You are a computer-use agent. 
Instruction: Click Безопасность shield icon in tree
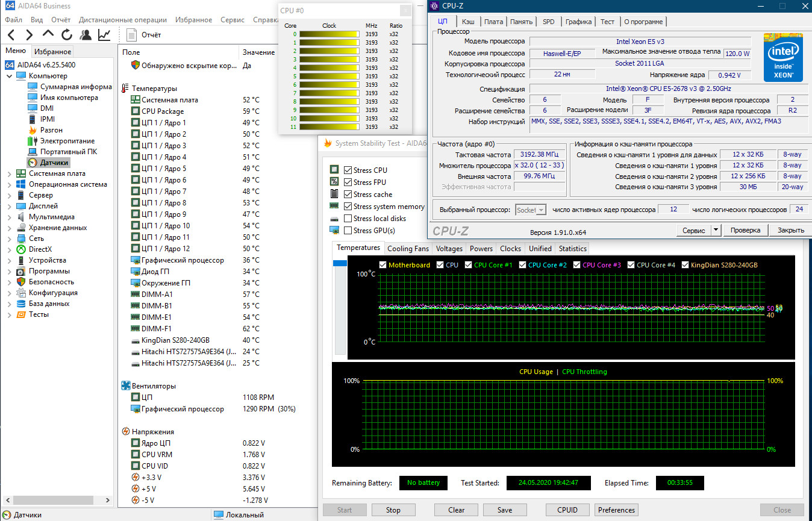(21, 282)
